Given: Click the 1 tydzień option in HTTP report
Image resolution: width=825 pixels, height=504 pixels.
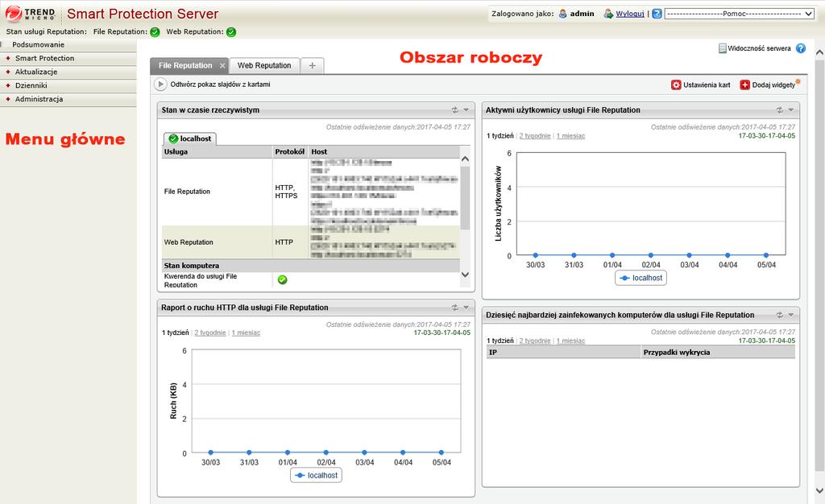Looking at the screenshot, I should [x=175, y=333].
